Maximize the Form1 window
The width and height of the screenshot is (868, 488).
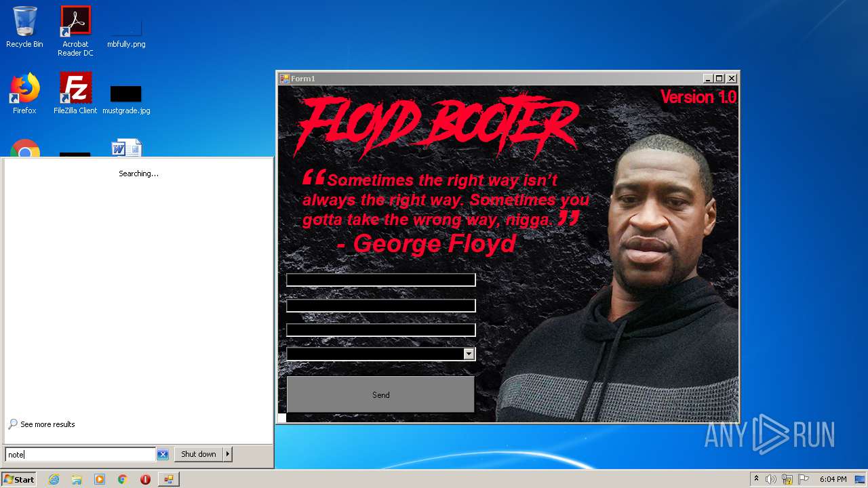coord(719,79)
